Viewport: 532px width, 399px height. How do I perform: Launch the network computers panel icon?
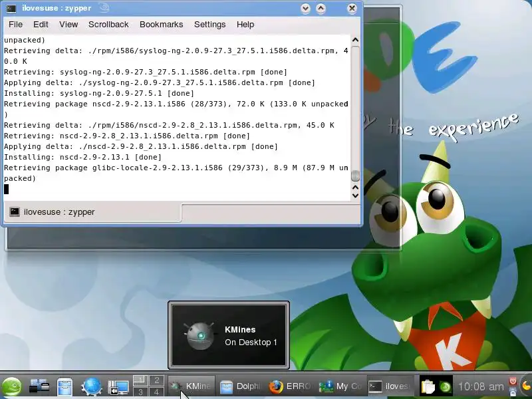pyautogui.click(x=39, y=386)
